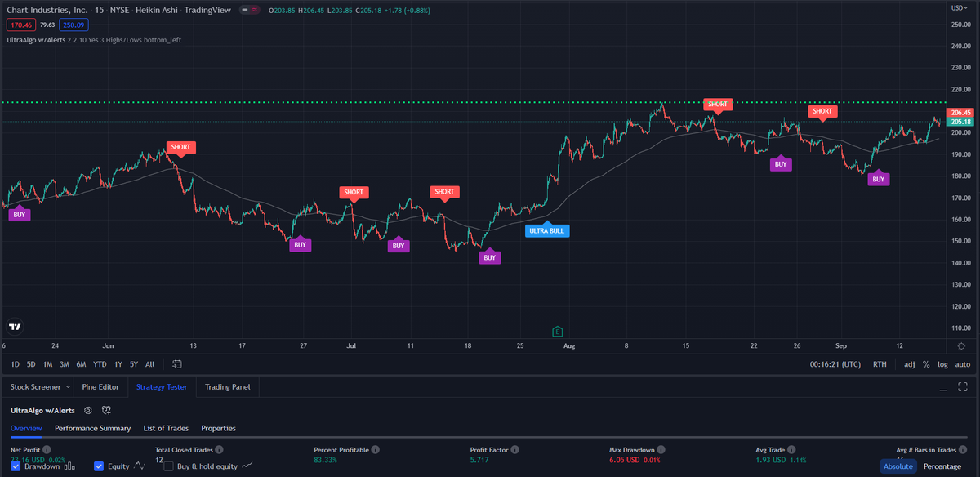Screen dimensions: 980x477
Task: Open the Performance Summary tab
Action: tap(92, 428)
